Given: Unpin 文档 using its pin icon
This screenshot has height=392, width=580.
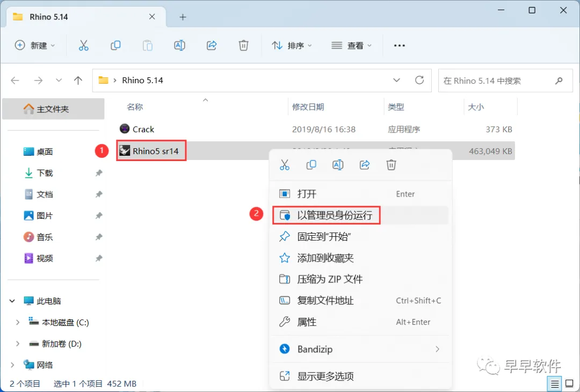Looking at the screenshot, I should pos(99,194).
